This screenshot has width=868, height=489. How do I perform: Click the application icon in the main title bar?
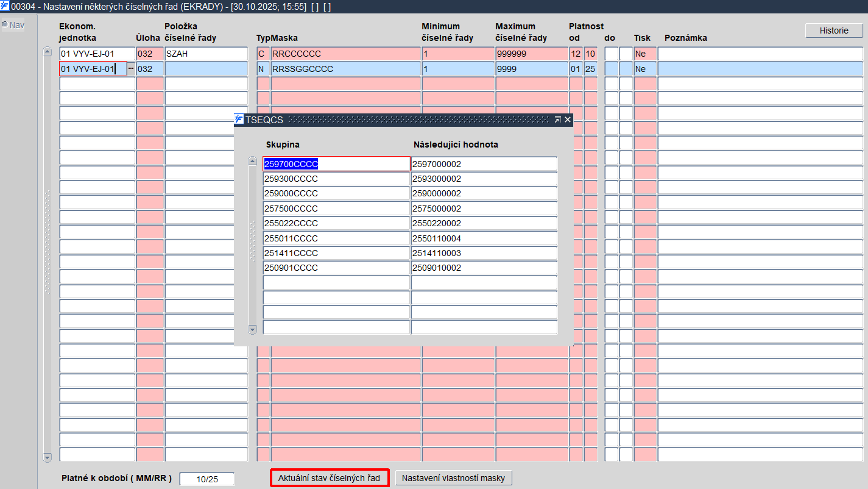(5, 7)
